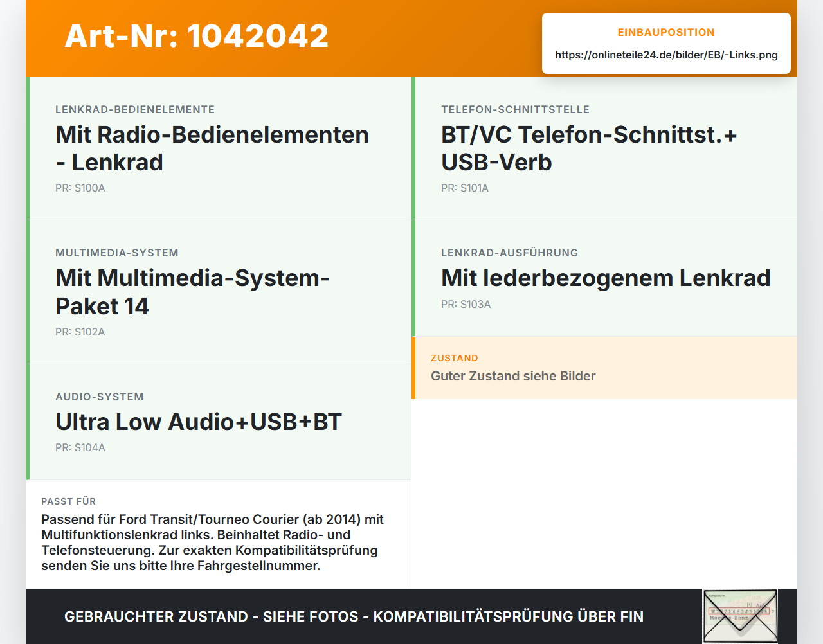Viewport: 823px width, 644px height.
Task: Click the Art-Nr: 1042042 heading
Action: [x=197, y=36]
